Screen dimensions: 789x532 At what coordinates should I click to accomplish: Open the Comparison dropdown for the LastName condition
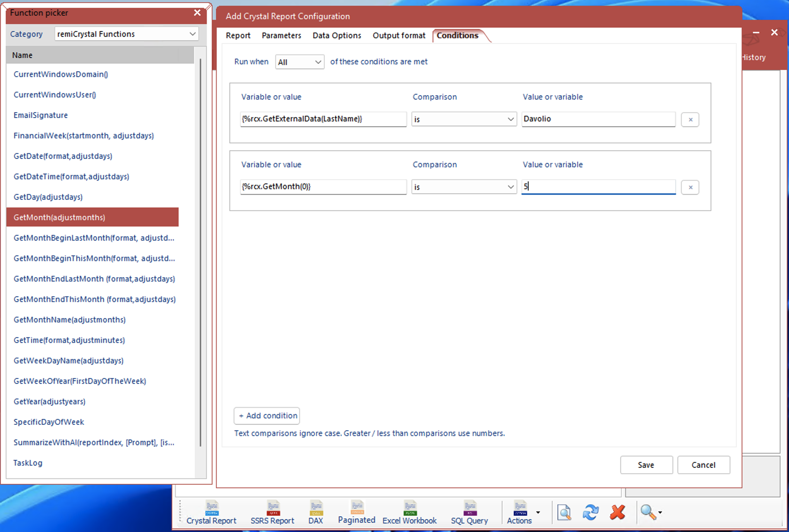click(464, 119)
